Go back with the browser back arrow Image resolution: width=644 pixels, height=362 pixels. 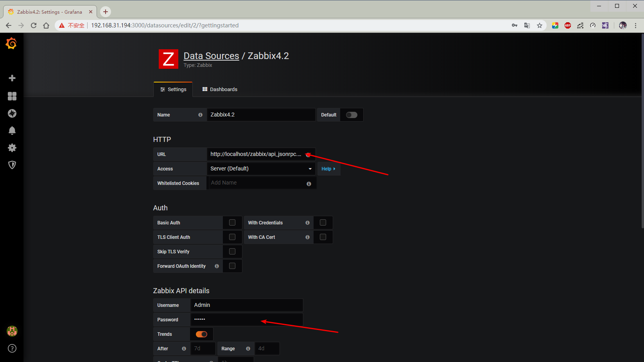pos(9,25)
